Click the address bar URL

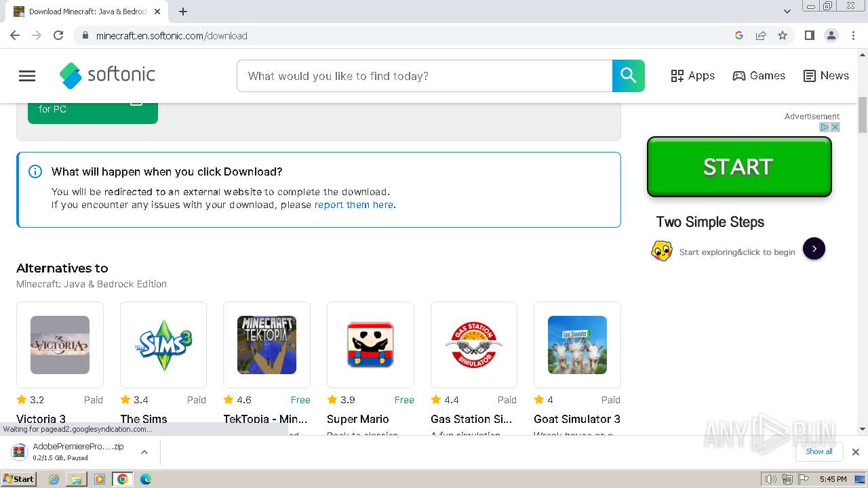click(172, 35)
